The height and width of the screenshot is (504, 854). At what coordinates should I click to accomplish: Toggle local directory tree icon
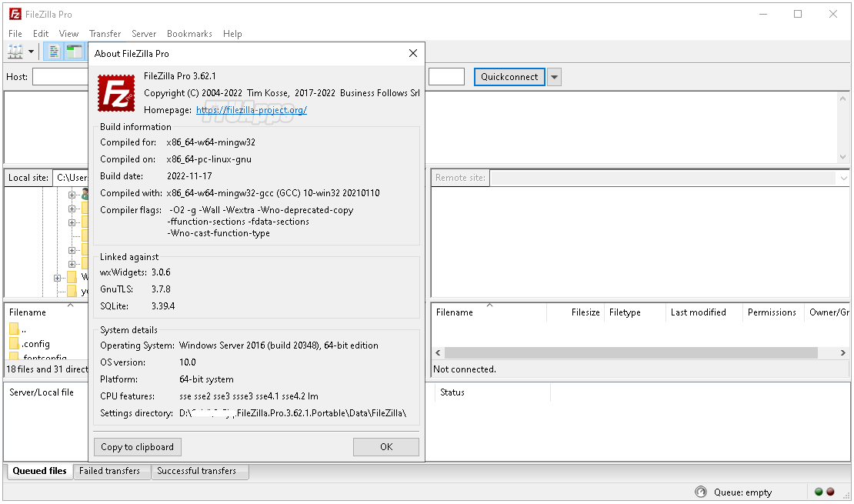tap(74, 52)
